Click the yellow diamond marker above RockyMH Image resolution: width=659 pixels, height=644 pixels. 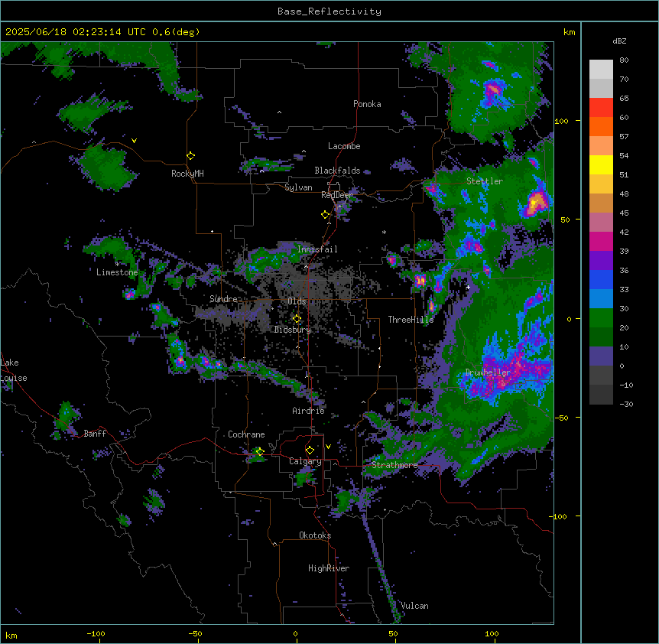191,156
